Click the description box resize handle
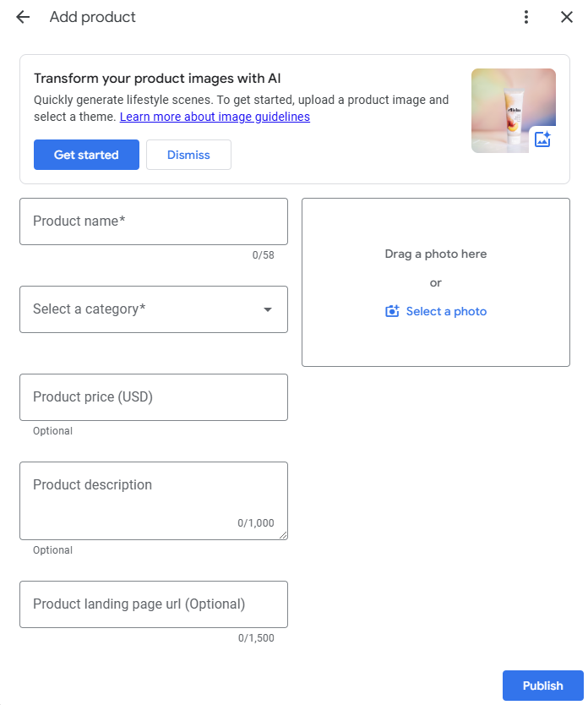Image resolution: width=588 pixels, height=705 pixels. click(x=284, y=535)
